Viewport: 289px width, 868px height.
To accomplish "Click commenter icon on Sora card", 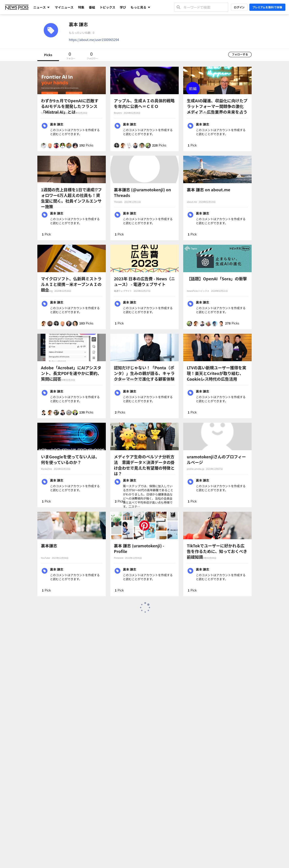I will [190, 304].
